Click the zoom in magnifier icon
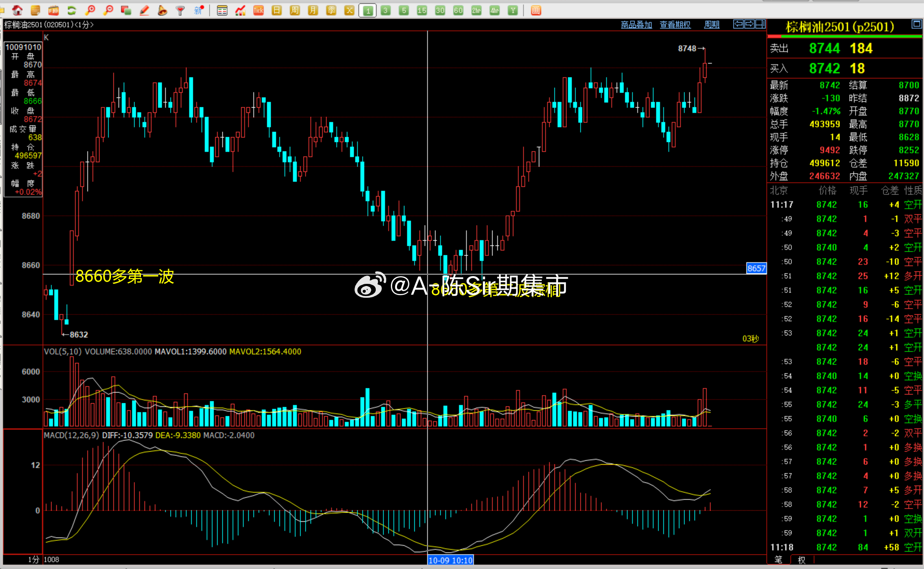The image size is (924, 569). pyautogui.click(x=90, y=10)
